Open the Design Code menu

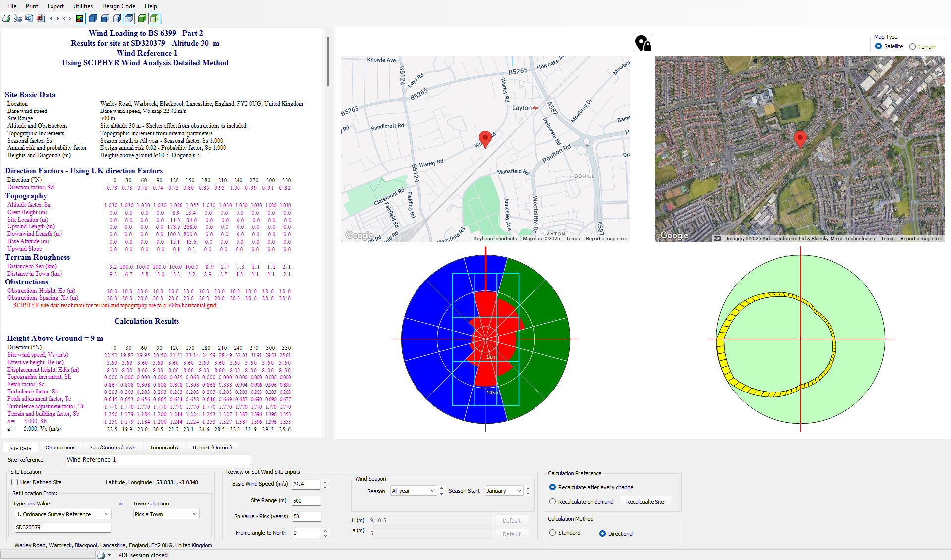point(119,6)
